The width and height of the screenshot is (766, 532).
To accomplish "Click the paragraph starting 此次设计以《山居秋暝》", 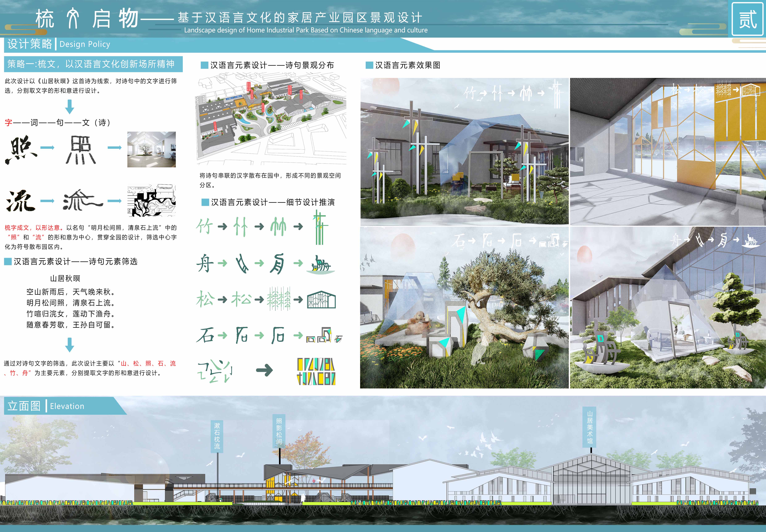I will point(91,86).
